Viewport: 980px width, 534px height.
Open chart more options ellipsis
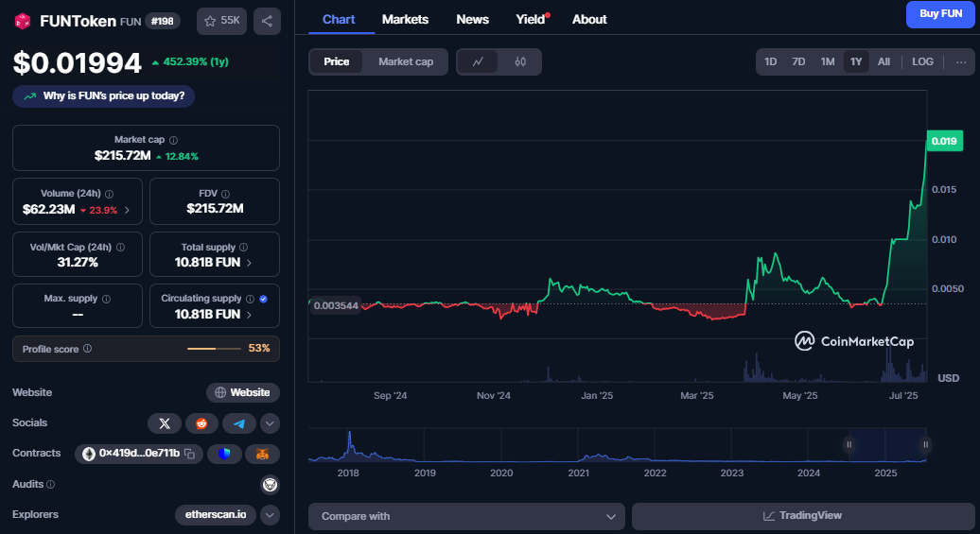coord(961,61)
